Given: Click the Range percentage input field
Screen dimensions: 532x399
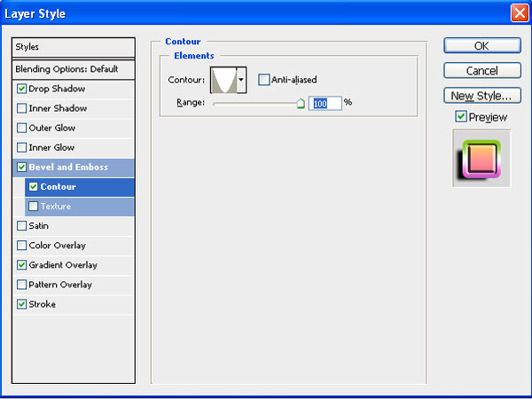Looking at the screenshot, I should coord(324,103).
